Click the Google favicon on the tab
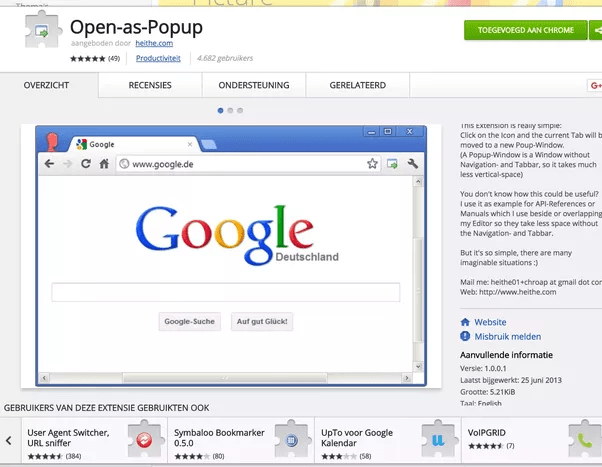 point(81,144)
